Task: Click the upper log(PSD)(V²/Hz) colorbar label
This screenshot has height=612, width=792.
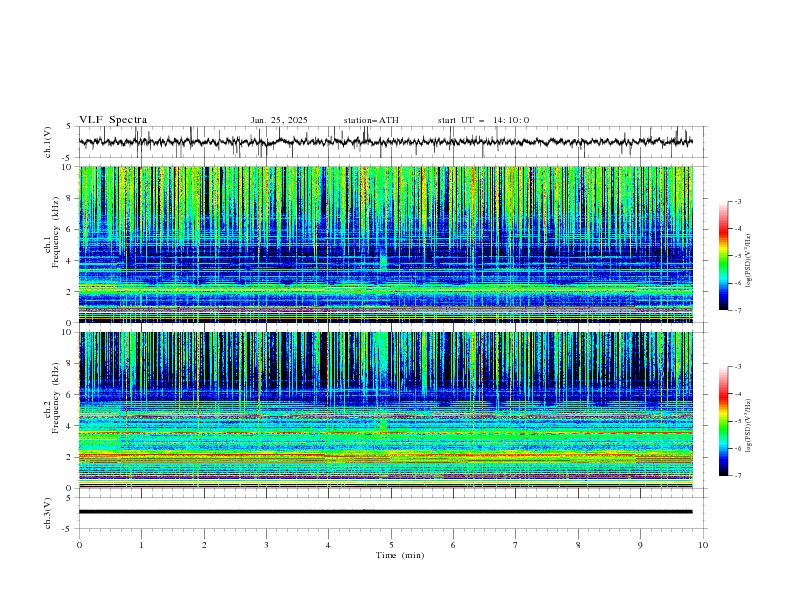Action: 748,261
